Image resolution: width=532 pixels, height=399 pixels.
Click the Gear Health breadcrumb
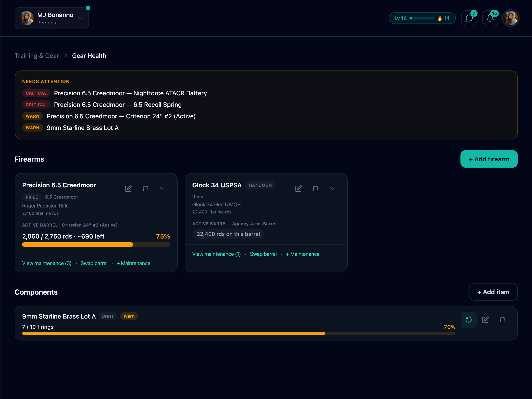89,56
